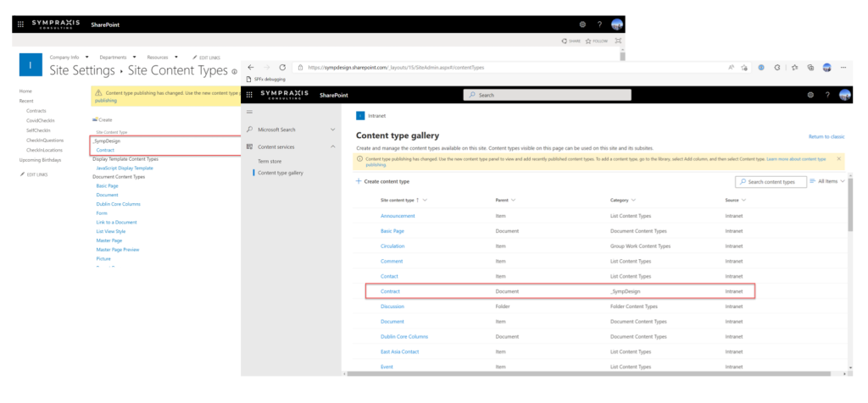This screenshot has width=868, height=403.
Task: Click Share icon in classic page ribbon
Action: click(570, 41)
